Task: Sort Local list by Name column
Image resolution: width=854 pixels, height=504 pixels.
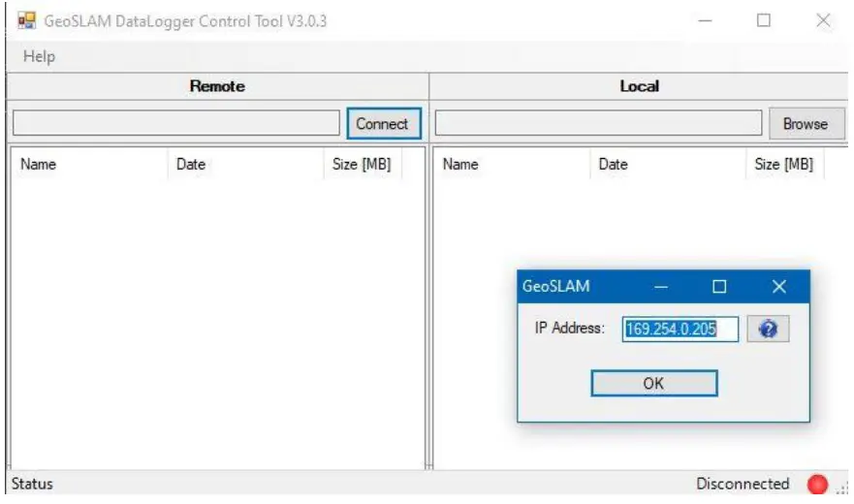Action: pos(512,164)
